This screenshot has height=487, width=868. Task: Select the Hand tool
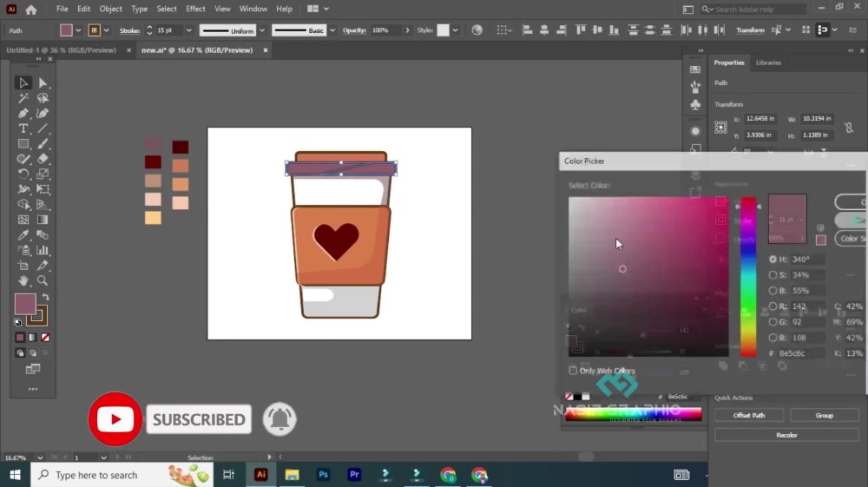(23, 280)
